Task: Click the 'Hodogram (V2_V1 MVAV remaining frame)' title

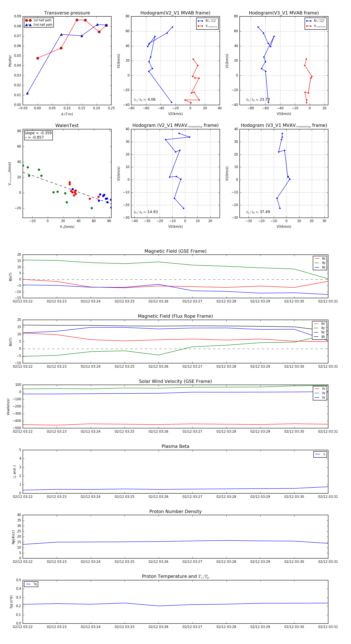Action: click(175, 125)
